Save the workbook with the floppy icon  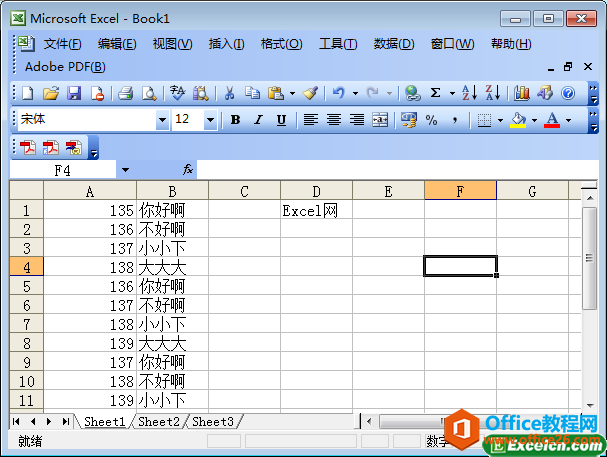pos(74,93)
